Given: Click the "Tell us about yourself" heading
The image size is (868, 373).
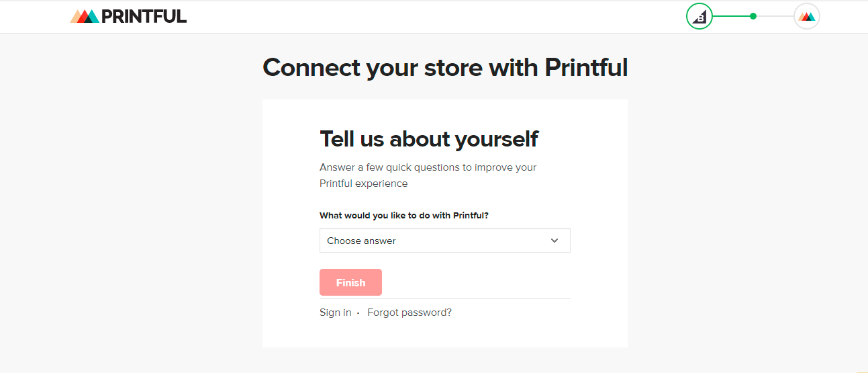Looking at the screenshot, I should [429, 139].
